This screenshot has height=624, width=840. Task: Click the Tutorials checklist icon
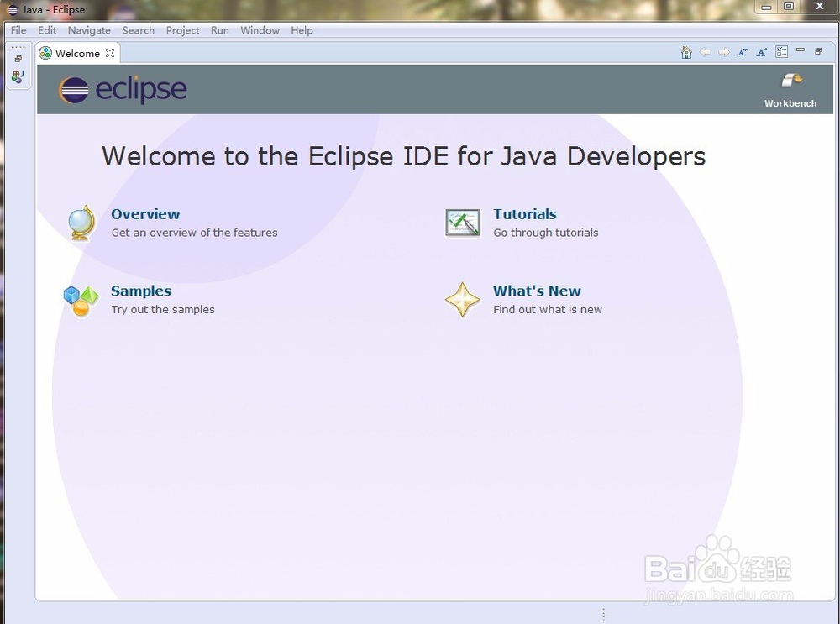pyautogui.click(x=462, y=223)
